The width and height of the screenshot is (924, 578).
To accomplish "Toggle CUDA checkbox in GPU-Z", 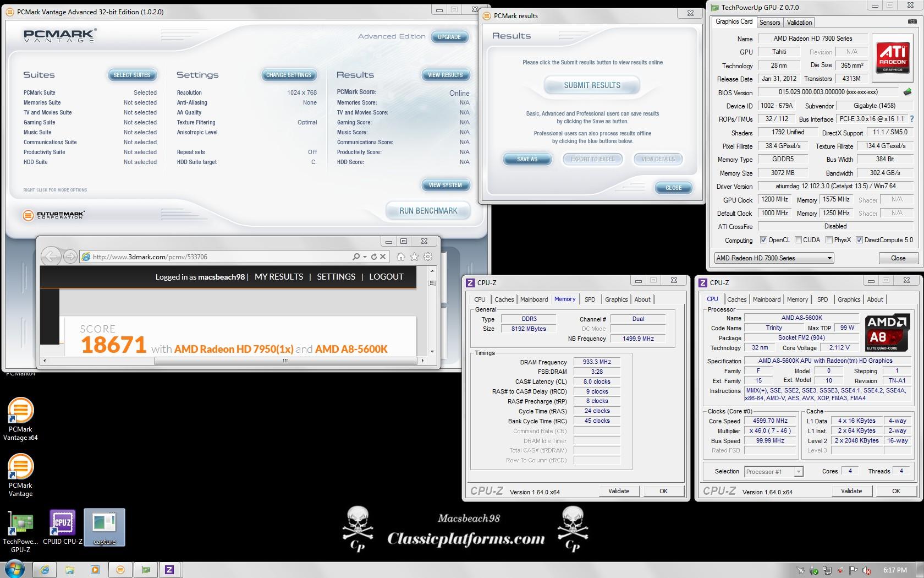I will tap(798, 240).
